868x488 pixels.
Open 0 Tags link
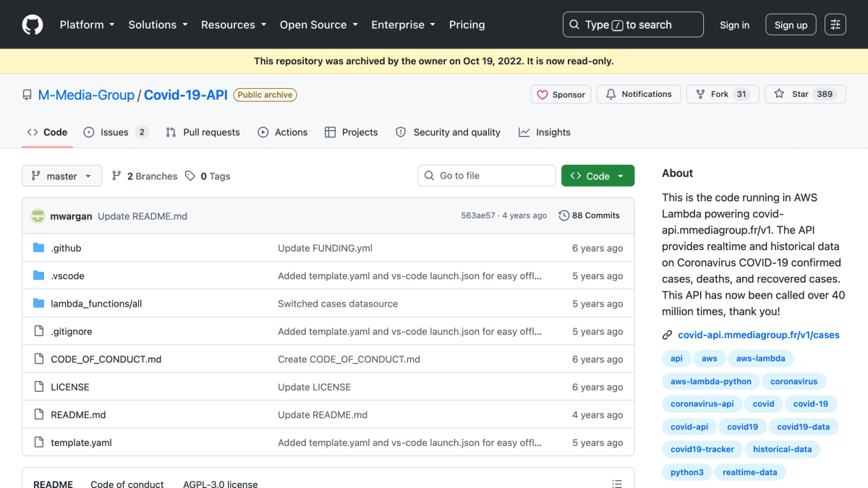[208, 176]
